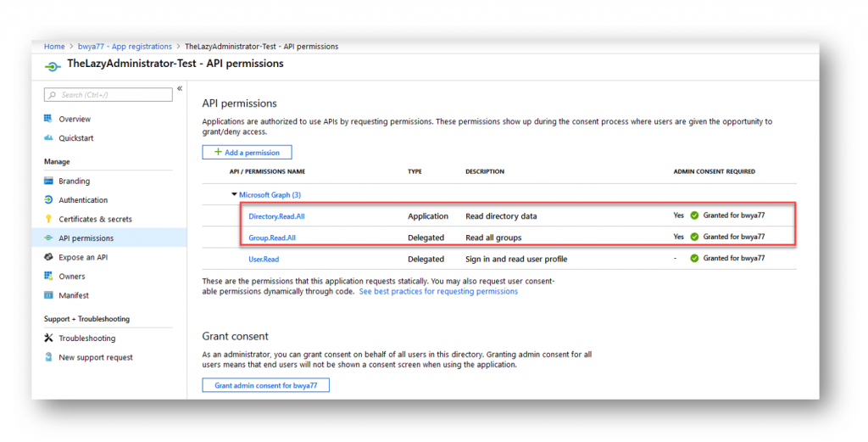The height and width of the screenshot is (442, 868).
Task: Click 'Sign in and read user profile' text
Action: (516, 259)
